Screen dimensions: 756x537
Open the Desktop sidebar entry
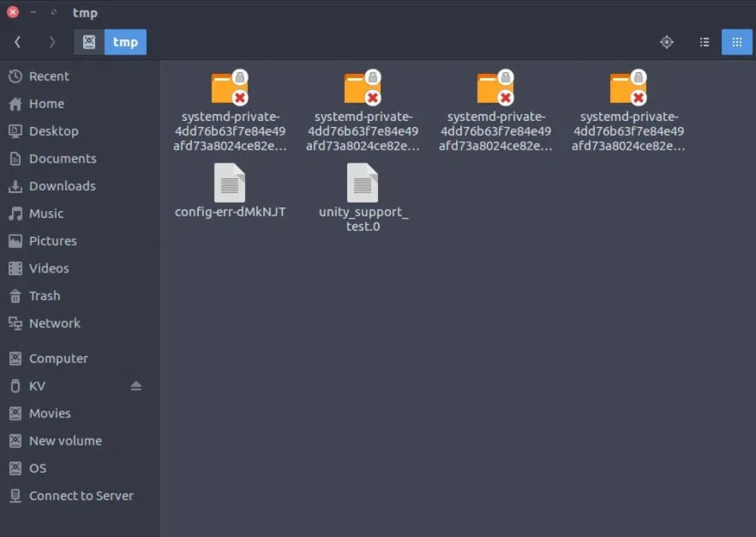(54, 131)
